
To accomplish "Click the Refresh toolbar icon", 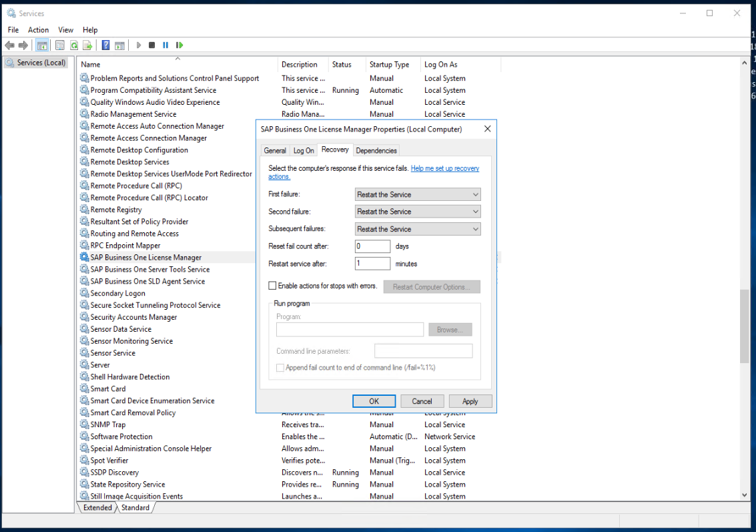I will [x=74, y=45].
